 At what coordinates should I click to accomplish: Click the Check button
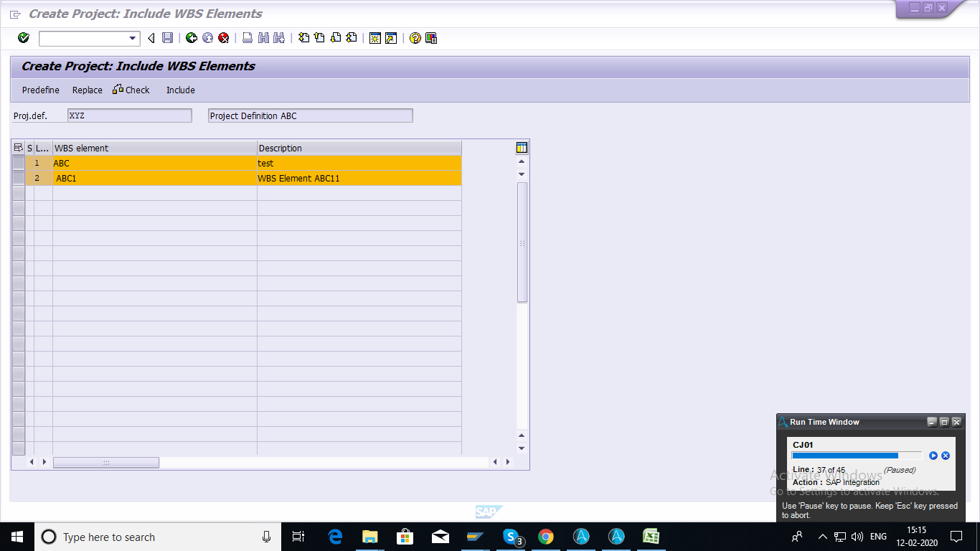(131, 90)
